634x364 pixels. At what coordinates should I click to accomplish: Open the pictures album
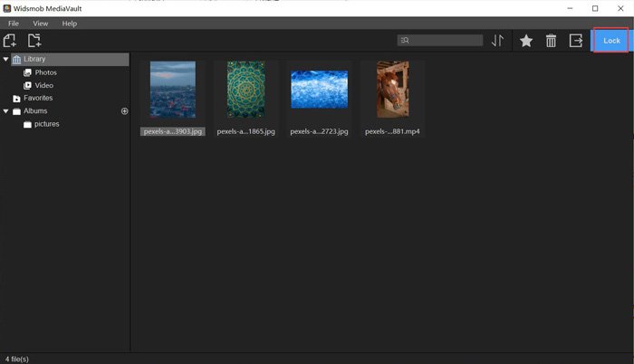tap(46, 124)
